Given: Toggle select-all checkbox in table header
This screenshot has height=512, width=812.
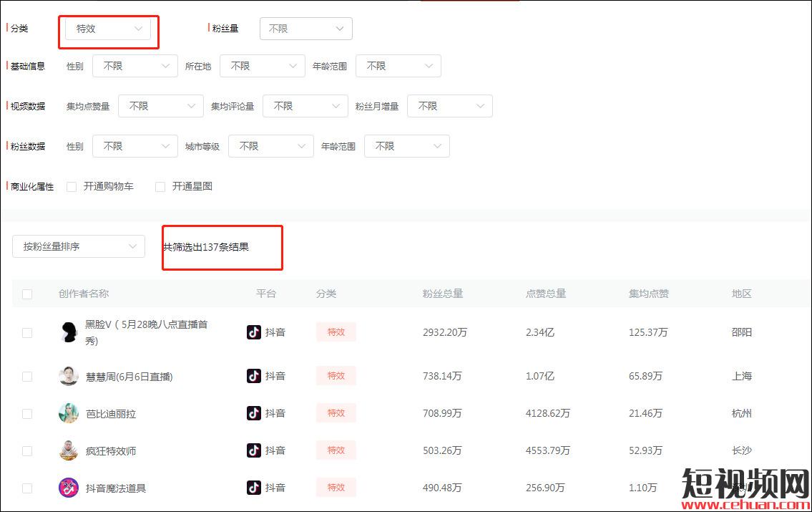Looking at the screenshot, I should pos(27,294).
